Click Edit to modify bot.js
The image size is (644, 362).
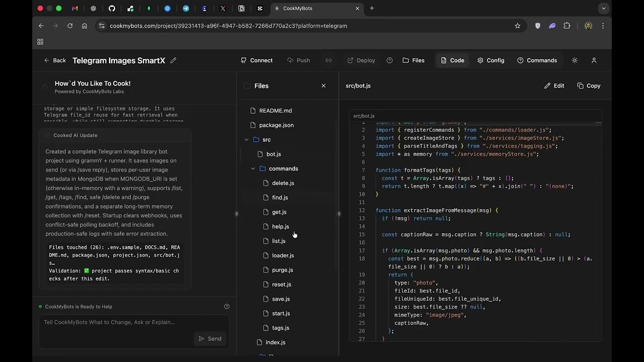point(554,86)
